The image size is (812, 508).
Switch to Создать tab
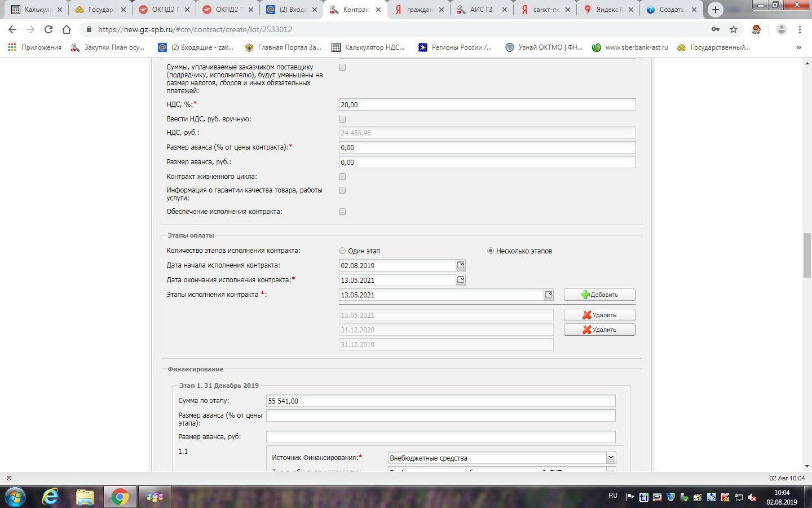pos(672,10)
